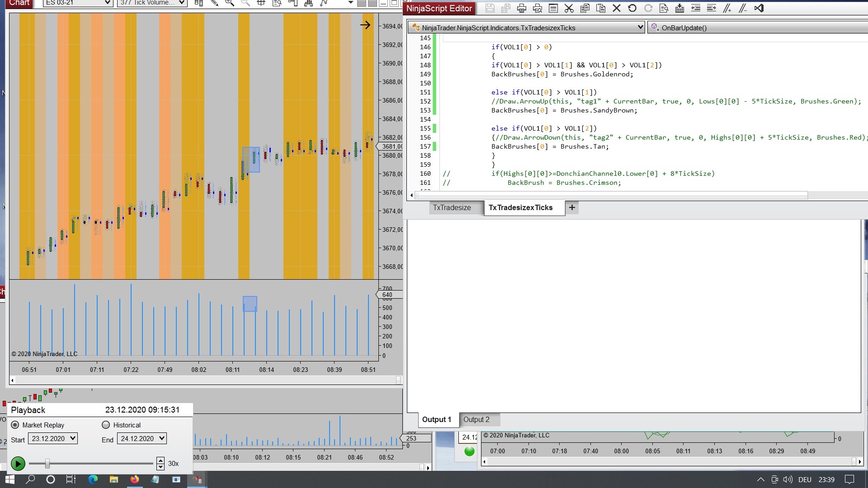The image size is (868, 488).
Task: Open the playback Start date dropdown
Action: pos(52,438)
